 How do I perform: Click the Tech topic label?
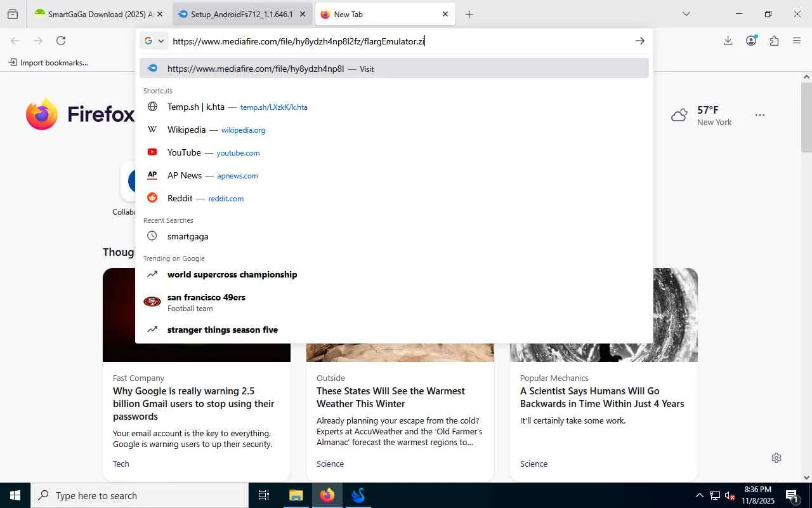coord(121,464)
